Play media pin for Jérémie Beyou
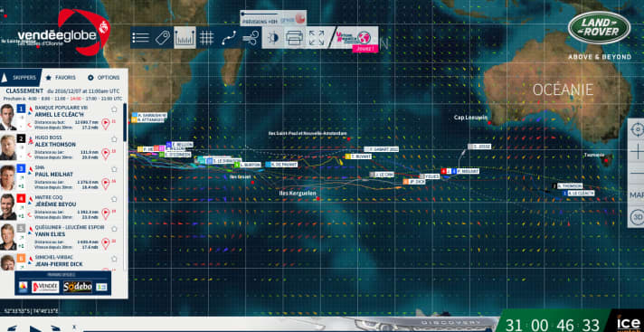 pyautogui.click(x=106, y=213)
